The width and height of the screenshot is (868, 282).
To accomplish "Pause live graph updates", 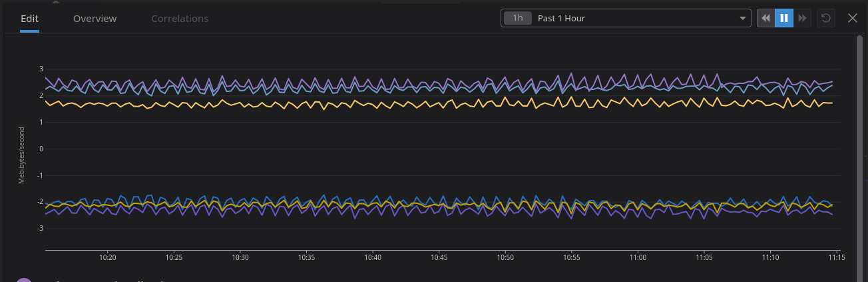I will [x=784, y=18].
